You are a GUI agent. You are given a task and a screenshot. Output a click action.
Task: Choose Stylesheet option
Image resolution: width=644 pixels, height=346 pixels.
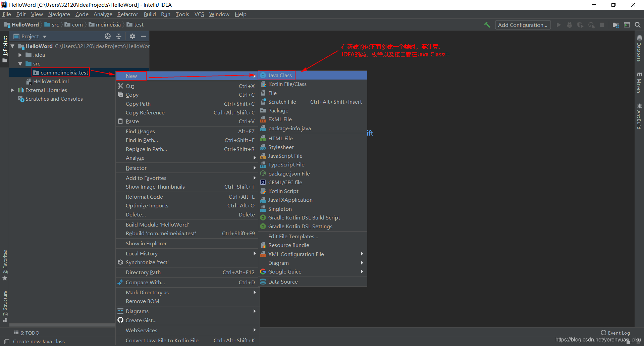tap(313, 147)
